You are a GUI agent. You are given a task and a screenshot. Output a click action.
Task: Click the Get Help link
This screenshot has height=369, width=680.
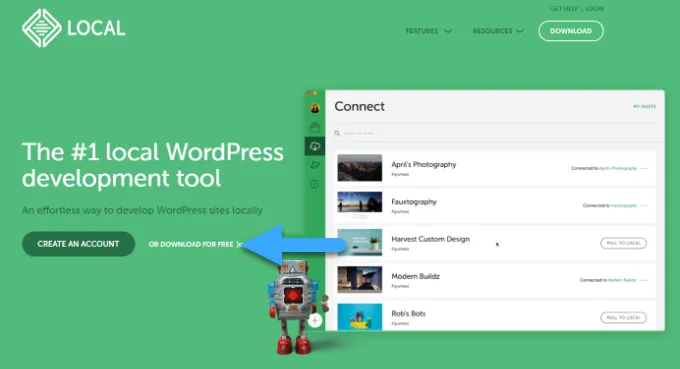(564, 8)
